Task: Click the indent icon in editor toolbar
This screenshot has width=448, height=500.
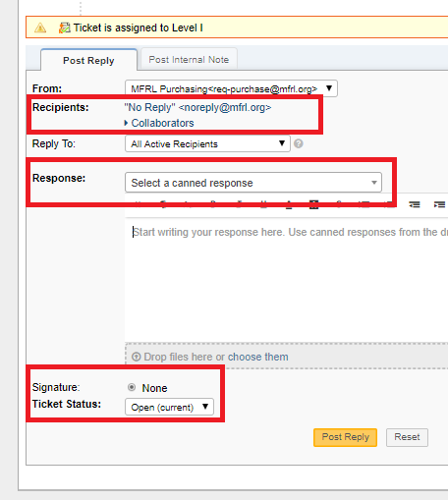Action: (439, 204)
